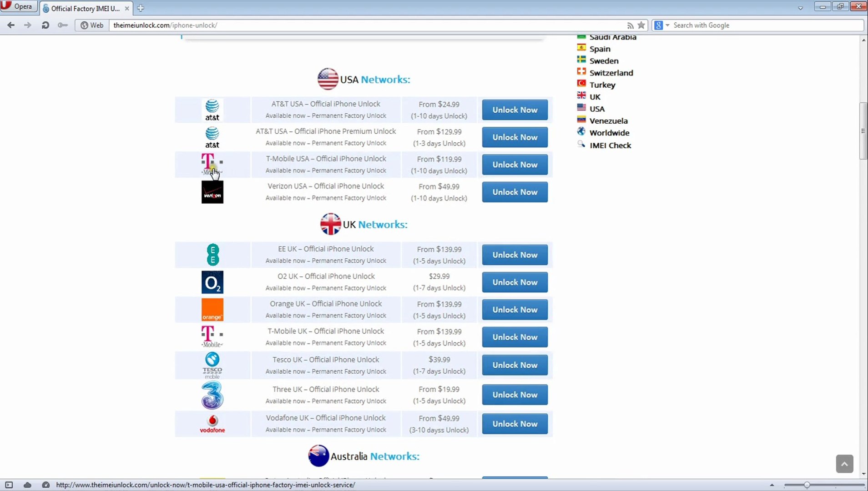Open the Venezuela country link

tap(608, 121)
